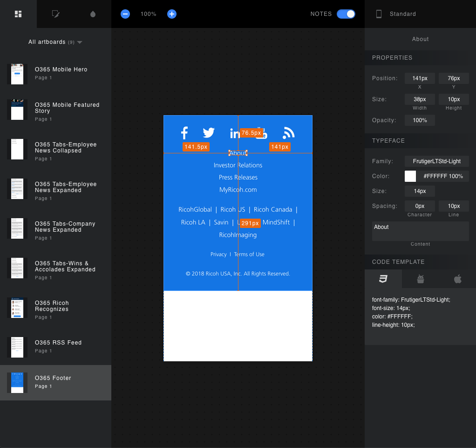Zoom out with the minus button
476x448 pixels.
tap(125, 14)
